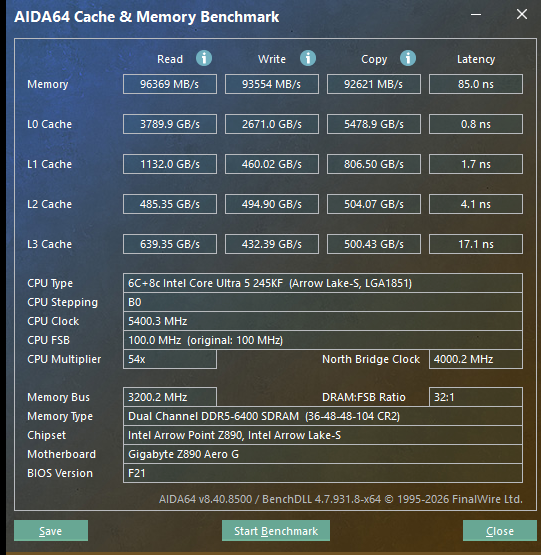Click DRAM:FSB Ratio value 32:1
This screenshot has width=541, height=555.
[476, 397]
